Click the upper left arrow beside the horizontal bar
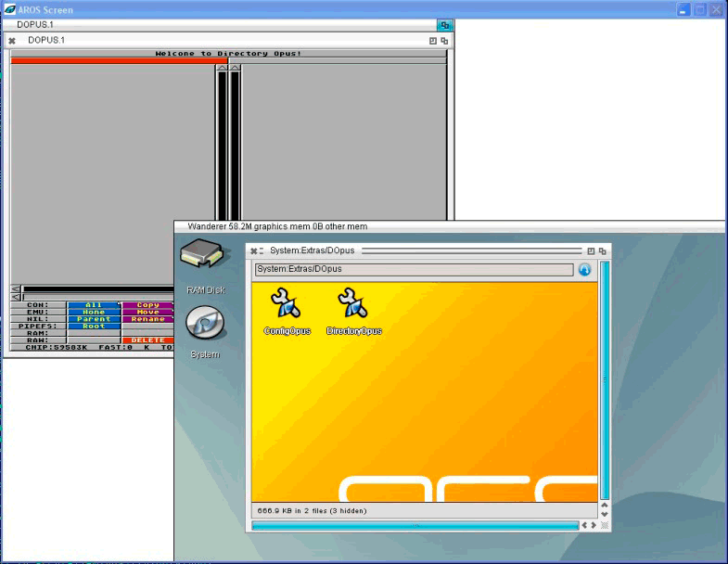This screenshot has height=564, width=728. (16, 289)
